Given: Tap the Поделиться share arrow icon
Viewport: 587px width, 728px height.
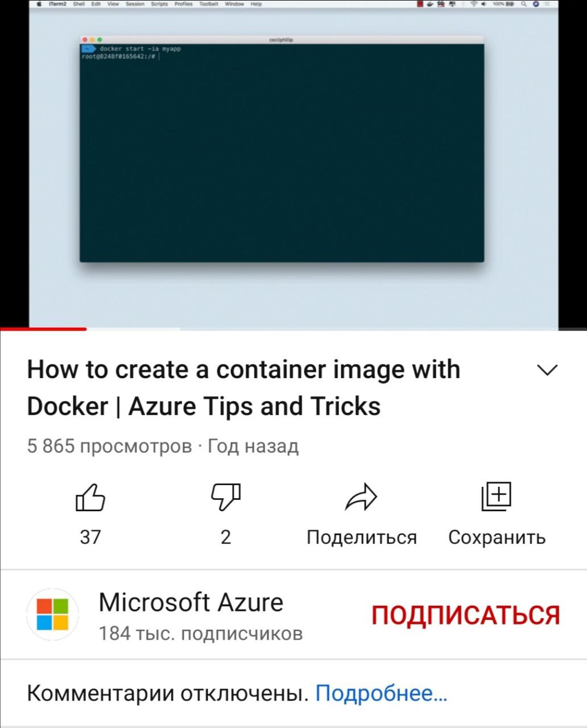Looking at the screenshot, I should point(361,498).
